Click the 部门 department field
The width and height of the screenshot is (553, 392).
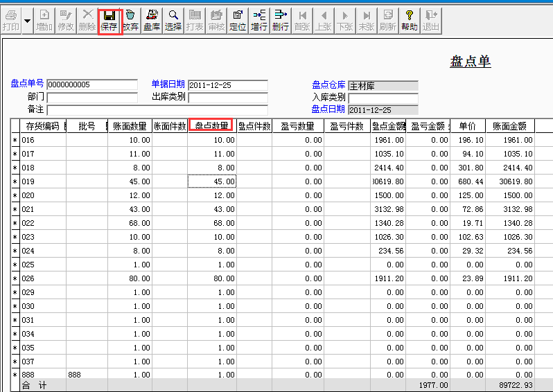(92, 98)
